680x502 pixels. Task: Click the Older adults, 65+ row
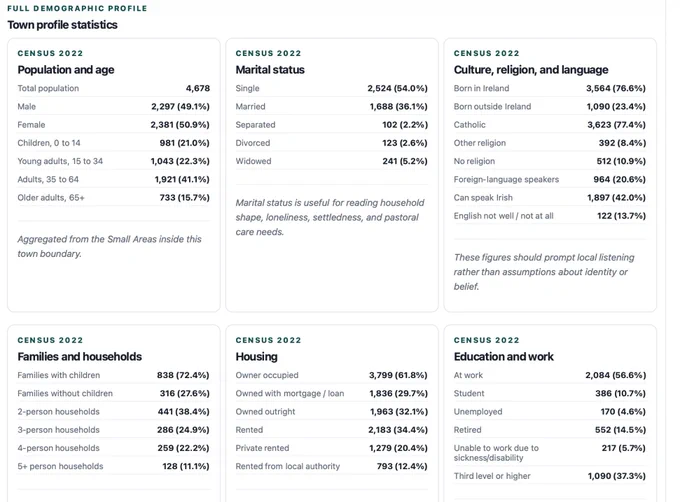114,197
